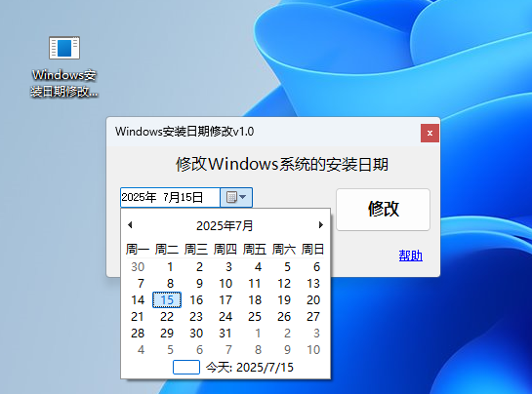532x394 pixels.
Task: Click the calendar dropdown button of date picker
Action: point(236,197)
